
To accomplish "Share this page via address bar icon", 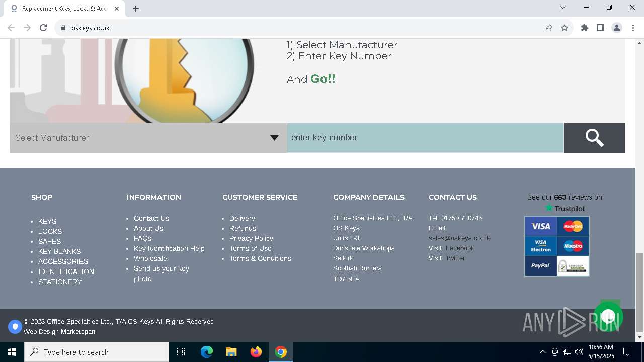I will click(x=548, y=28).
